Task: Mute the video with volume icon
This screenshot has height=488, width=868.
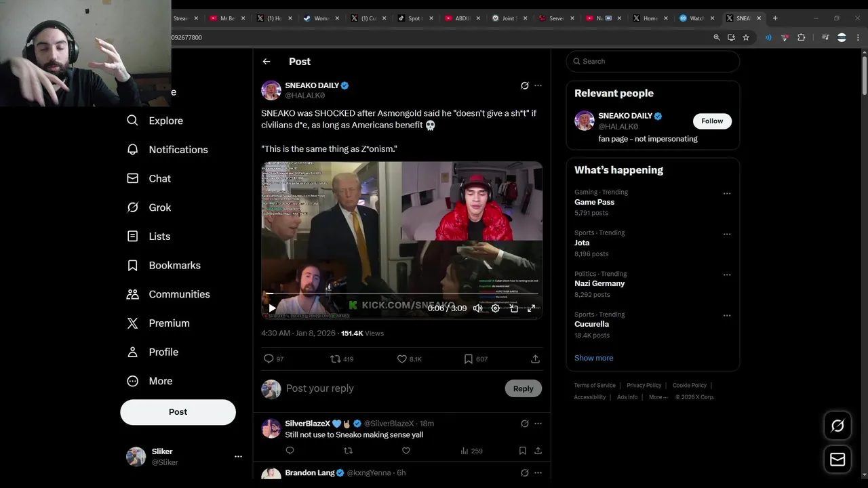Action: tap(477, 308)
